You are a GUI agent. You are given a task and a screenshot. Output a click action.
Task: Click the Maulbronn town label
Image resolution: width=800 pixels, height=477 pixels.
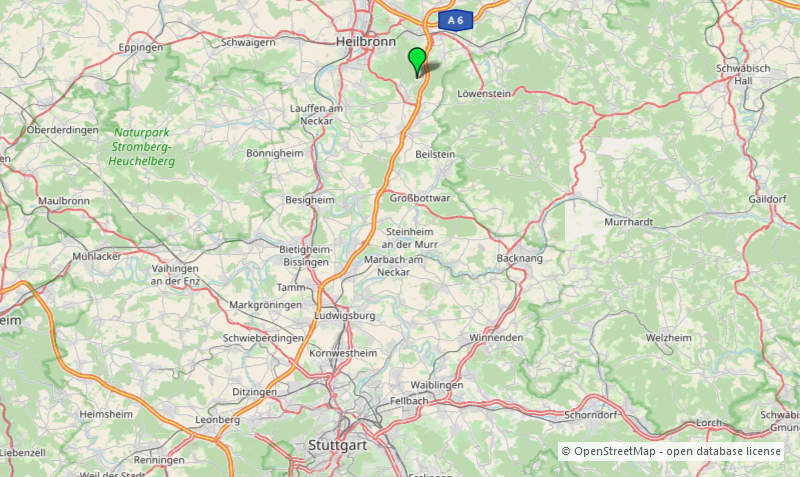pos(64,201)
